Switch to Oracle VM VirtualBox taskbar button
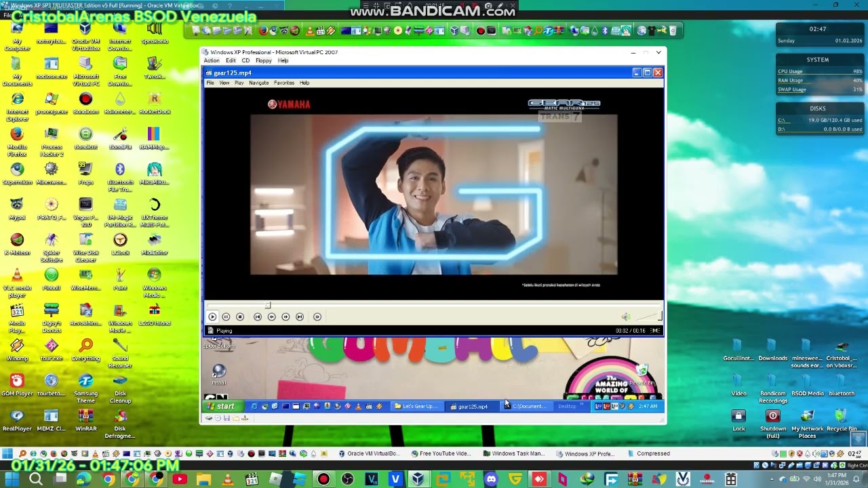Image resolution: width=868 pixels, height=488 pixels. [x=370, y=454]
